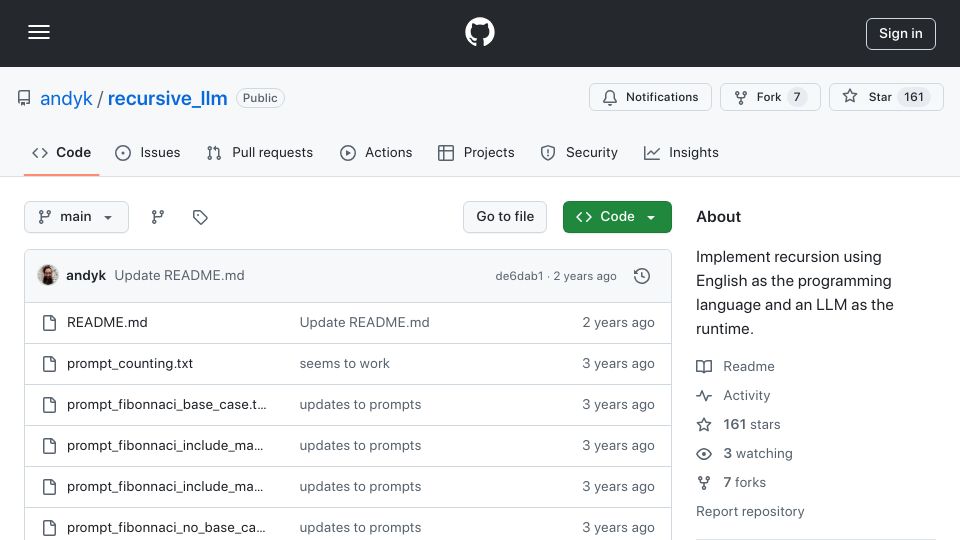Image resolution: width=960 pixels, height=540 pixels.
Task: Click file icon beside prompt_fibonnaci_no_base_ca
Action: click(x=50, y=528)
